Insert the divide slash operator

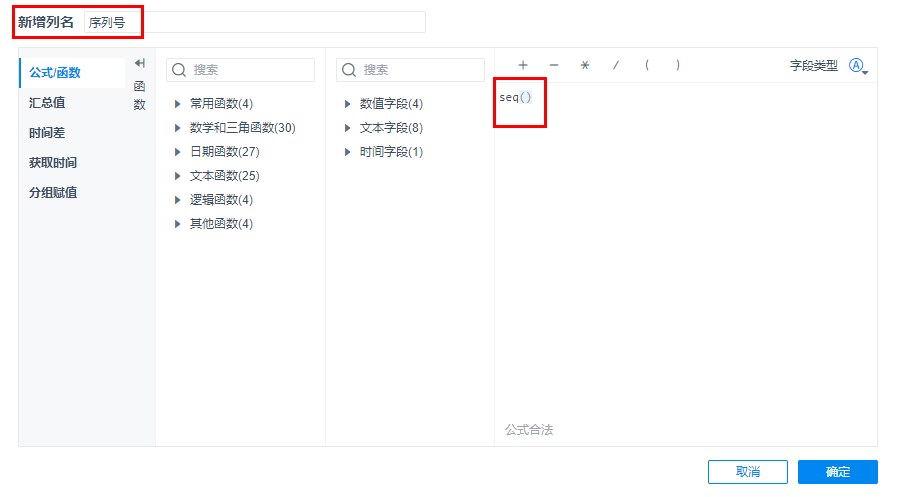click(616, 65)
